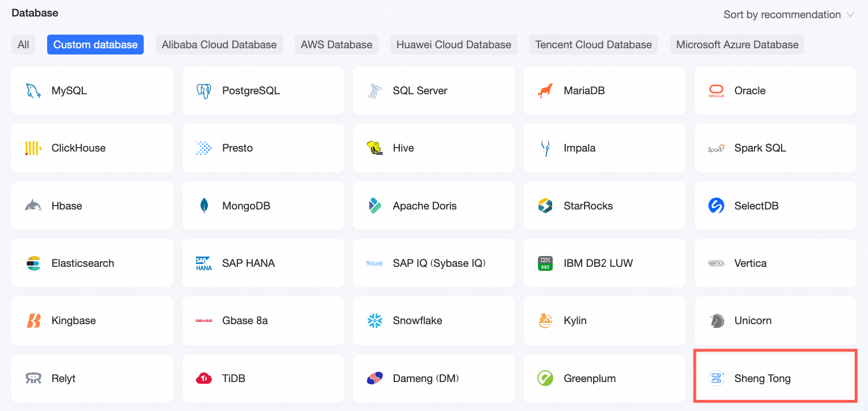Click the Dameng logo icon
868x411 pixels.
[x=375, y=378]
